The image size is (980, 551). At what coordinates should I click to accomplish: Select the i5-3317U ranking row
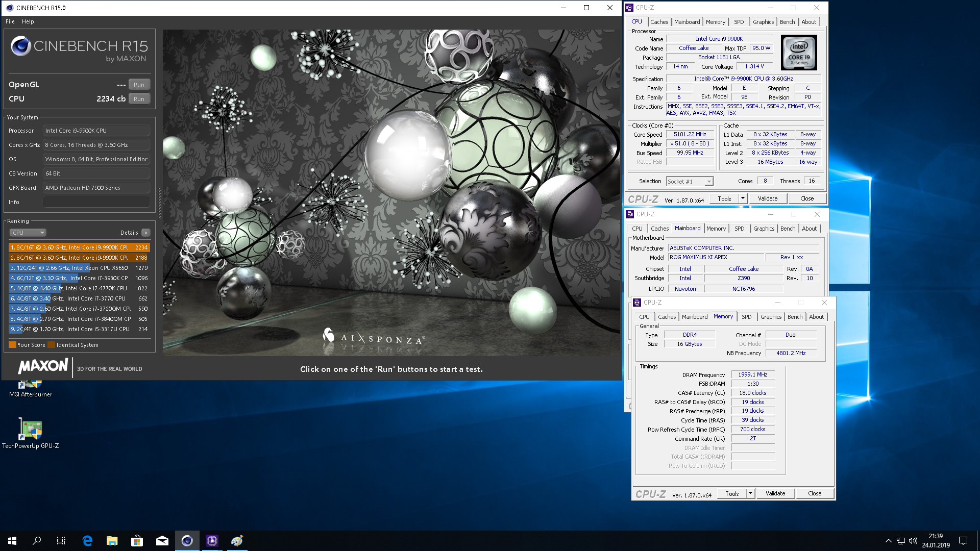[79, 329]
